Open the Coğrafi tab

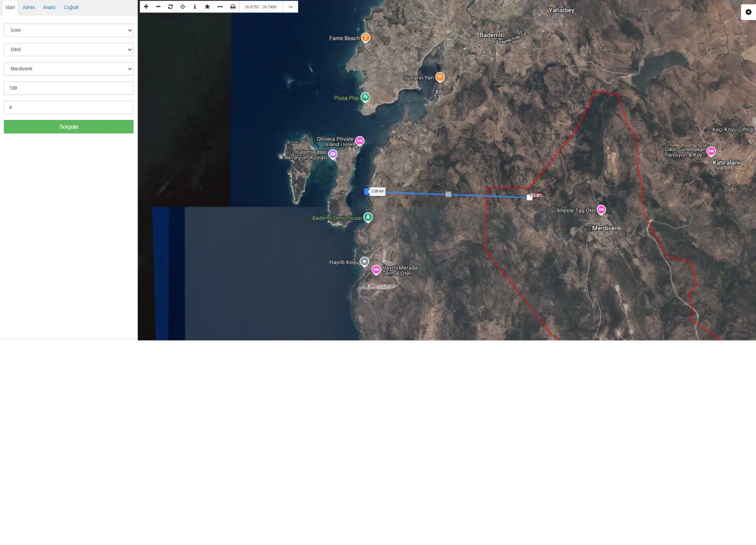coord(71,8)
